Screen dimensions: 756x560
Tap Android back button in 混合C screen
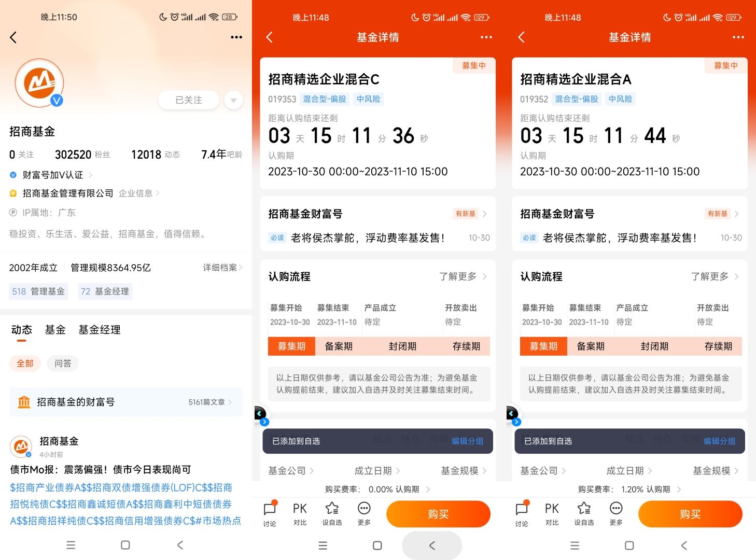432,545
